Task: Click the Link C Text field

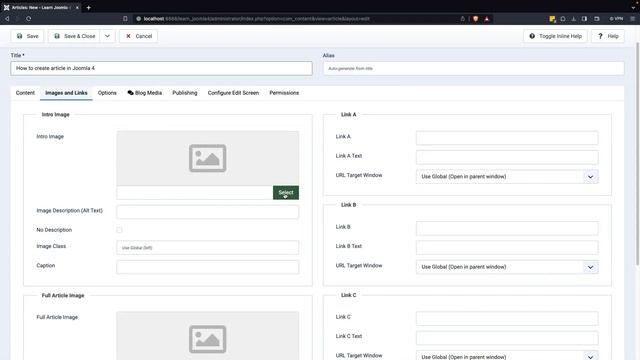Action: click(507, 338)
